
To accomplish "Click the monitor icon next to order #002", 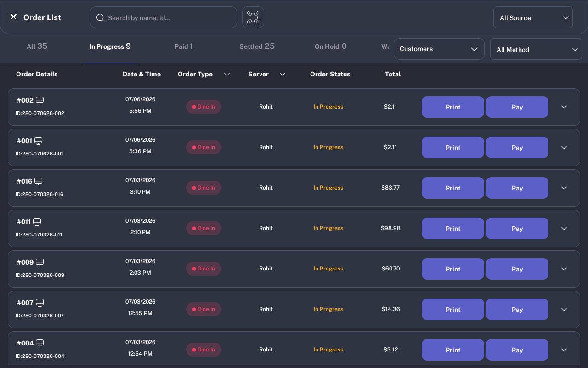I will tap(40, 100).
